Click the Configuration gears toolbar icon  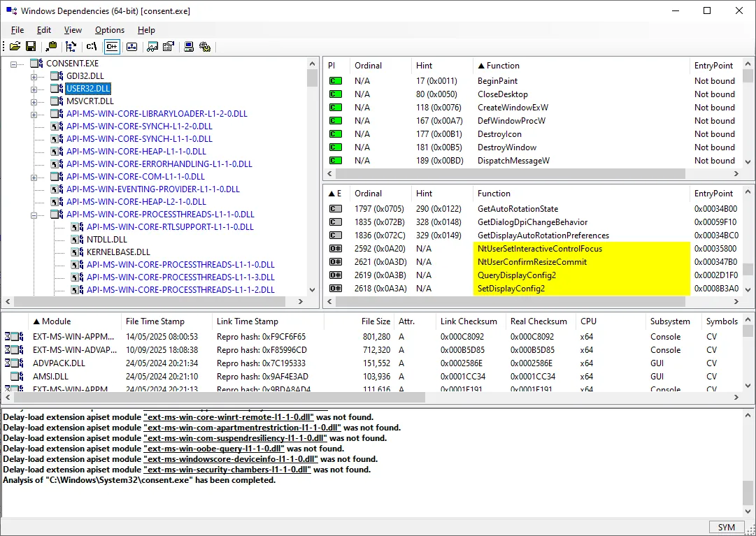[205, 47]
